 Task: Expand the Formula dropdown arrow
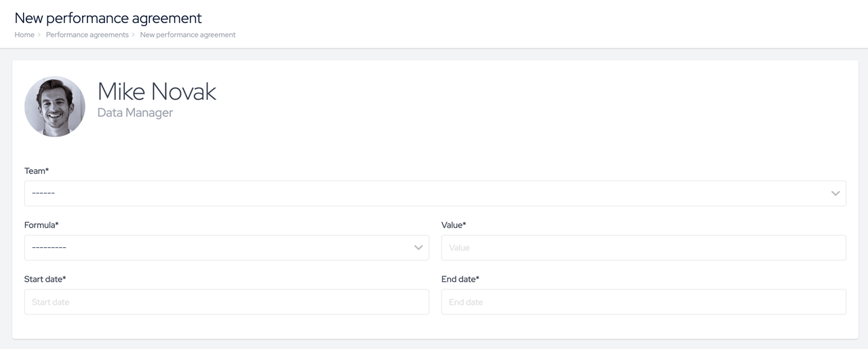click(x=418, y=248)
